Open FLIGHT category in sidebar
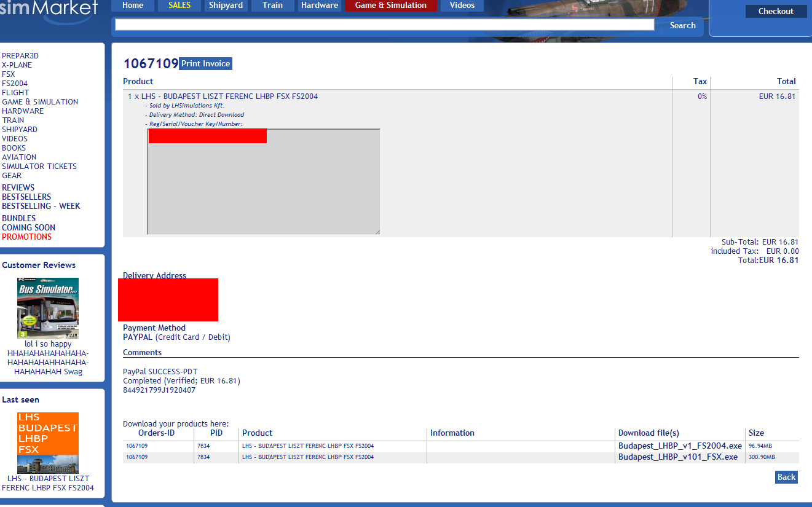This screenshot has width=812, height=507. coord(15,93)
